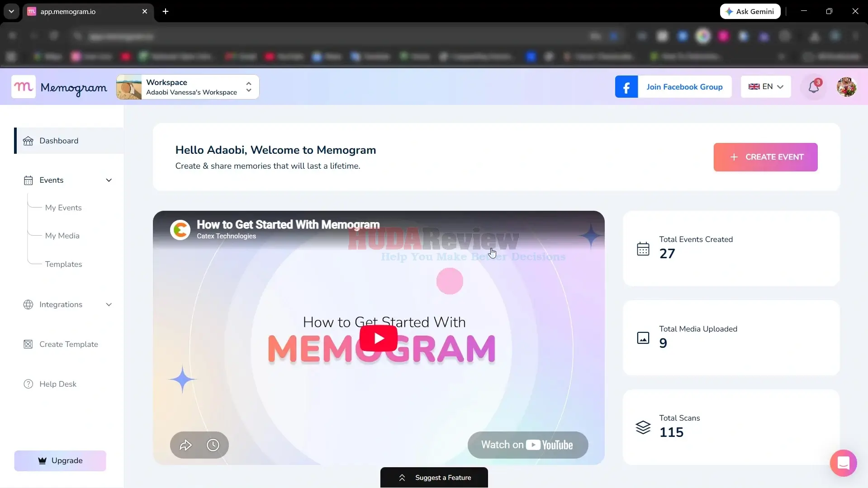The width and height of the screenshot is (868, 488).
Task: Open Templates submenu item
Action: [64, 264]
